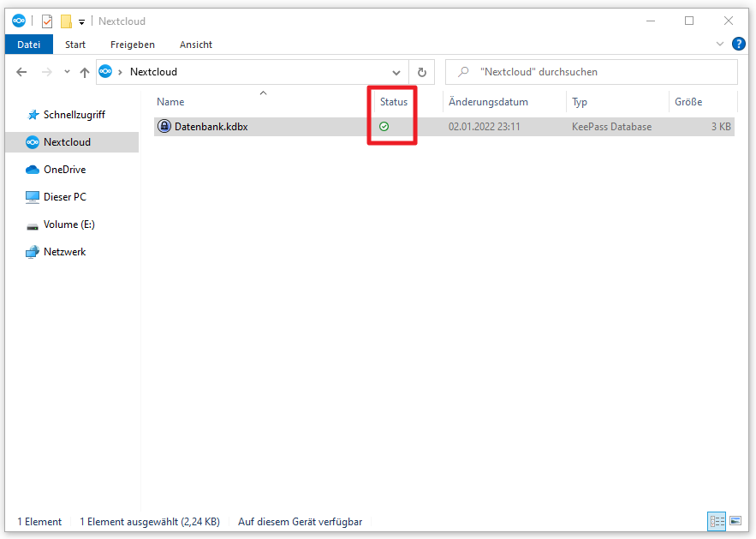Click the date 02.01.2022 23:11 cell

coord(484,127)
